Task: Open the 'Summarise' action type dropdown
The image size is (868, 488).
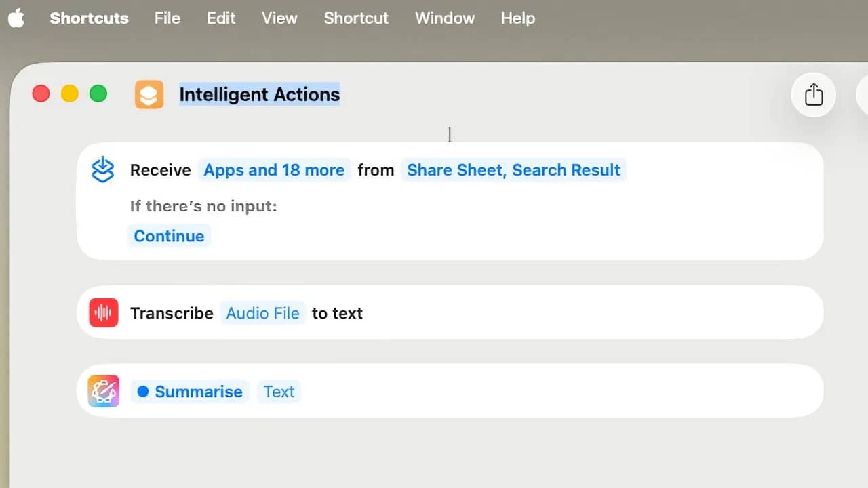Action: tap(191, 392)
